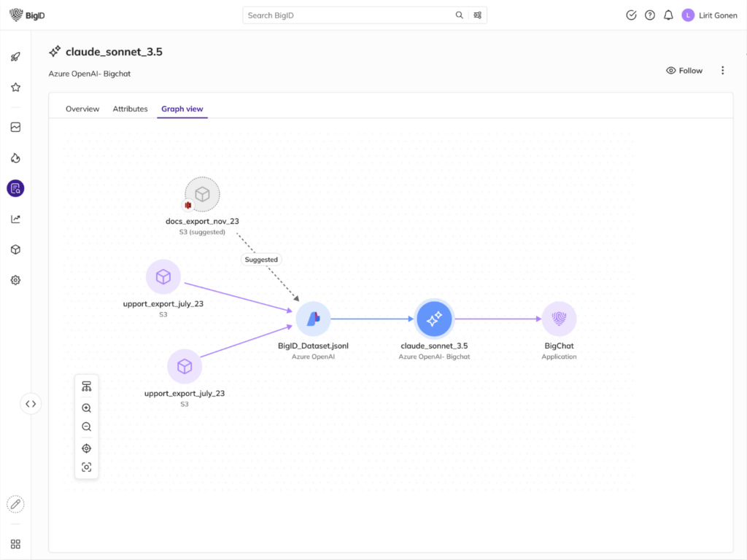Screen dimensions: 747x560
Task: Expand the sidebar with the code-arrows button
Action: [x=31, y=403]
